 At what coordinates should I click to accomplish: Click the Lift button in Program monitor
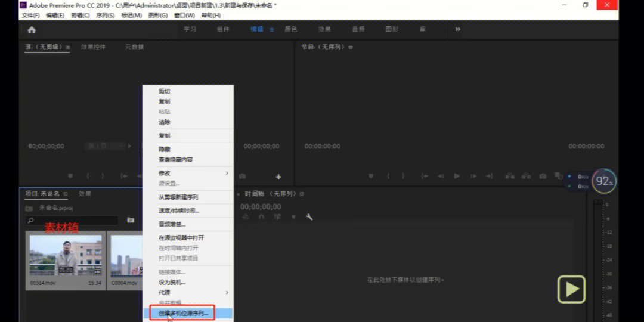coord(510,176)
